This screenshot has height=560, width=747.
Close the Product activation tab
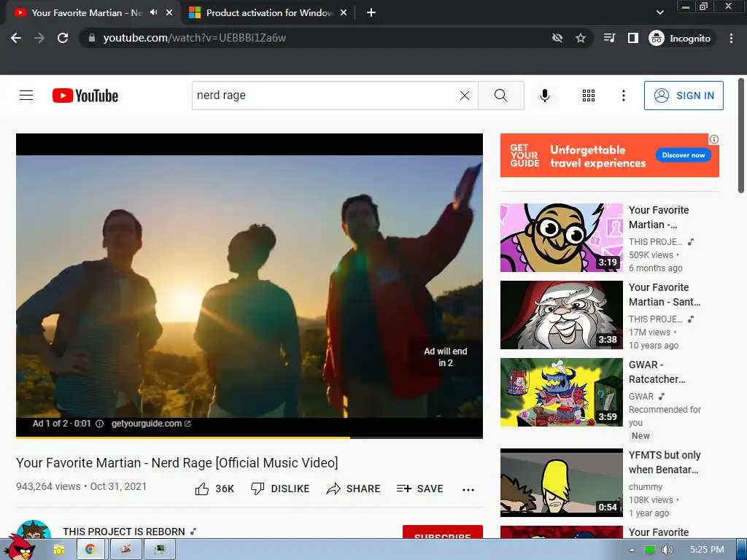coord(343,13)
